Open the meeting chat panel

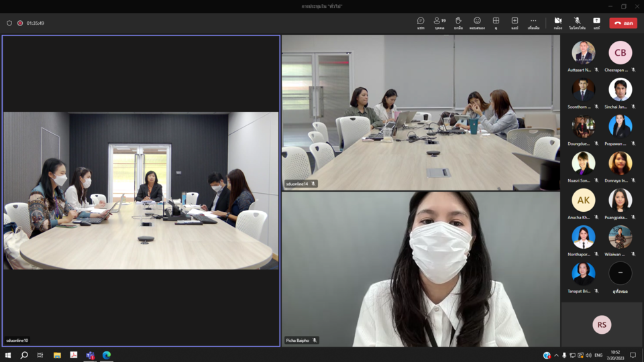[421, 23]
